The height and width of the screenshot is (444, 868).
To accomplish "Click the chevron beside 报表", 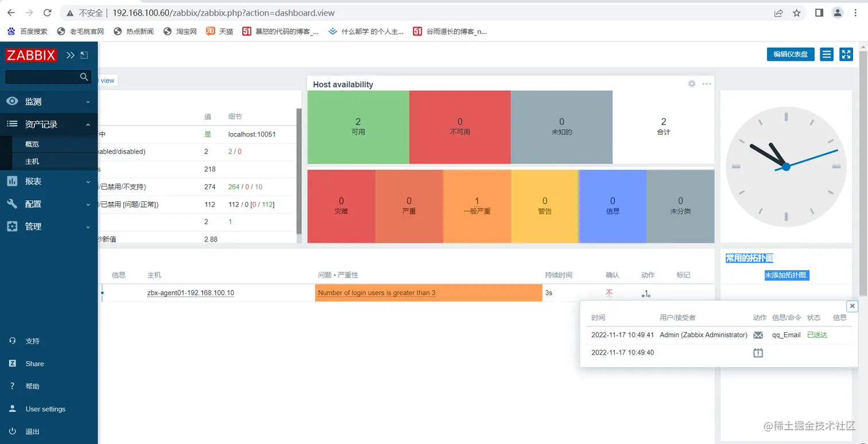I will pyautogui.click(x=88, y=181).
